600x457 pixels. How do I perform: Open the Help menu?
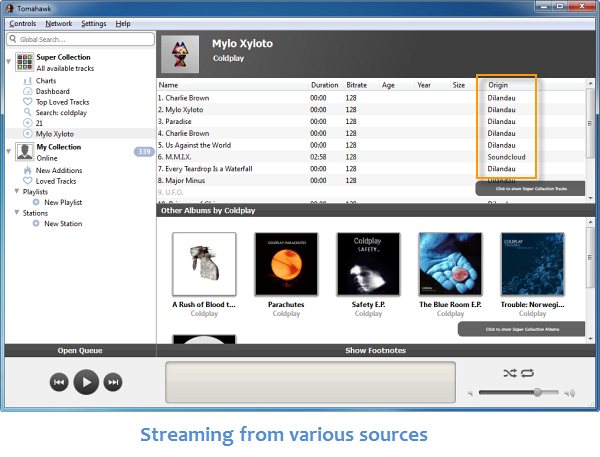tap(123, 24)
